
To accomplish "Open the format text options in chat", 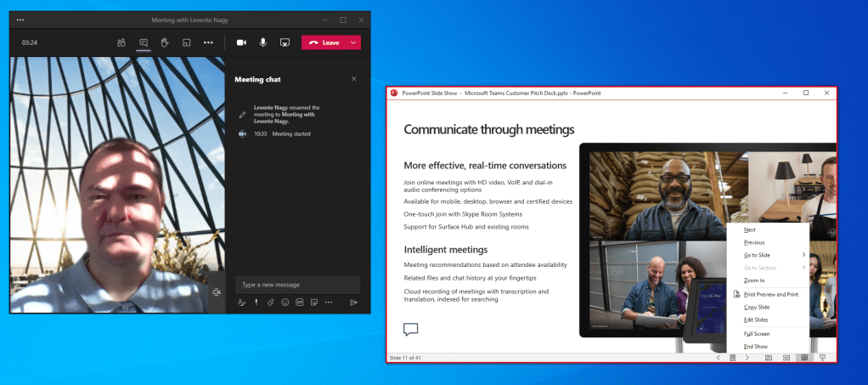I will [242, 302].
